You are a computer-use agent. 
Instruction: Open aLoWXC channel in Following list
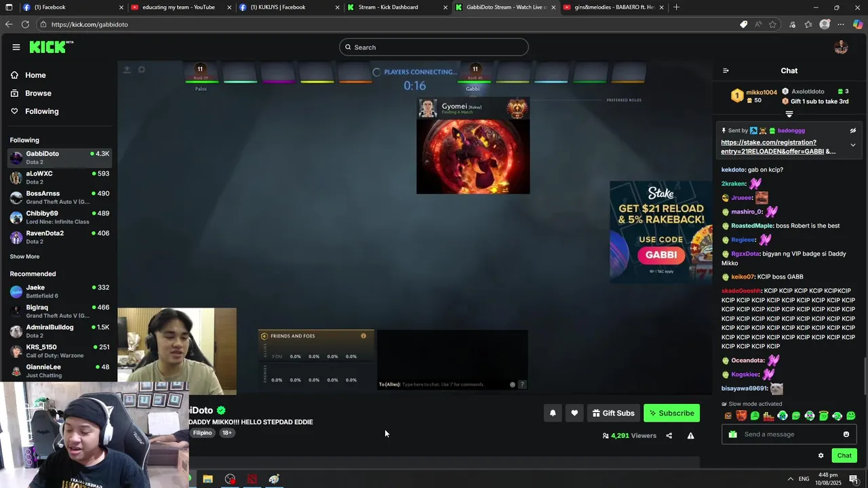point(60,178)
